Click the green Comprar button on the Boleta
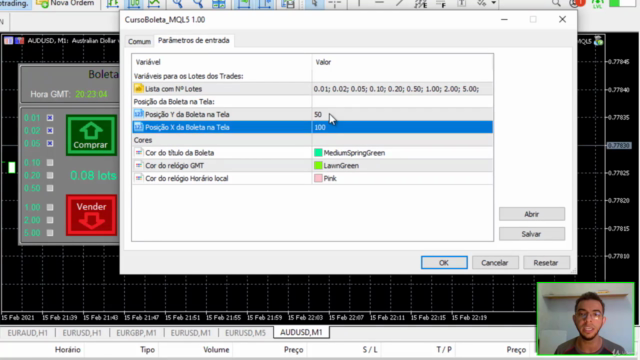The image size is (640, 360). (x=91, y=136)
